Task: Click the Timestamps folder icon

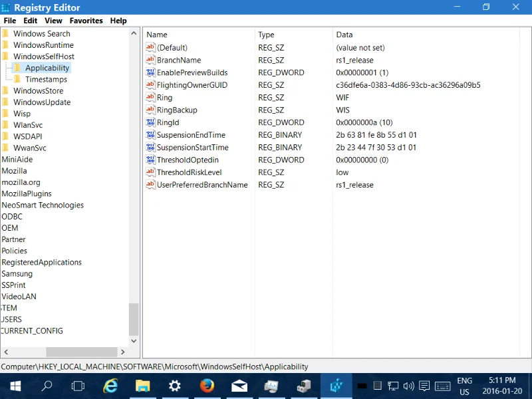Action: point(18,79)
